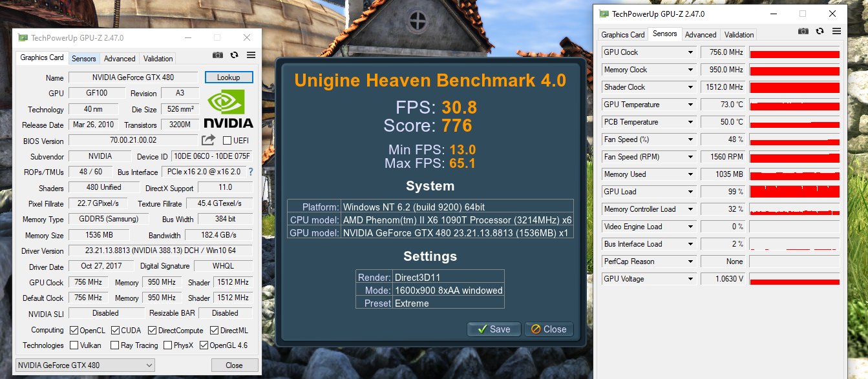Expand the Memory Controller Load sensor dropdown
Viewport: 868px width, 379px height.
coord(690,209)
